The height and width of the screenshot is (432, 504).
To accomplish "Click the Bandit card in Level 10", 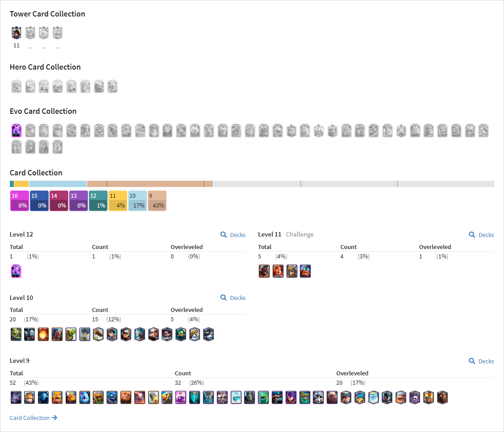I will 126,334.
